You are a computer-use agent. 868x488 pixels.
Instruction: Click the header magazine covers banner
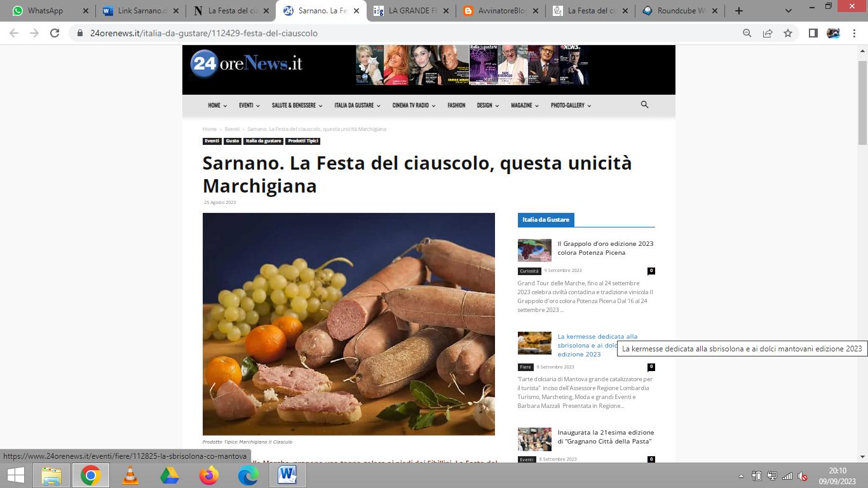pos(472,65)
